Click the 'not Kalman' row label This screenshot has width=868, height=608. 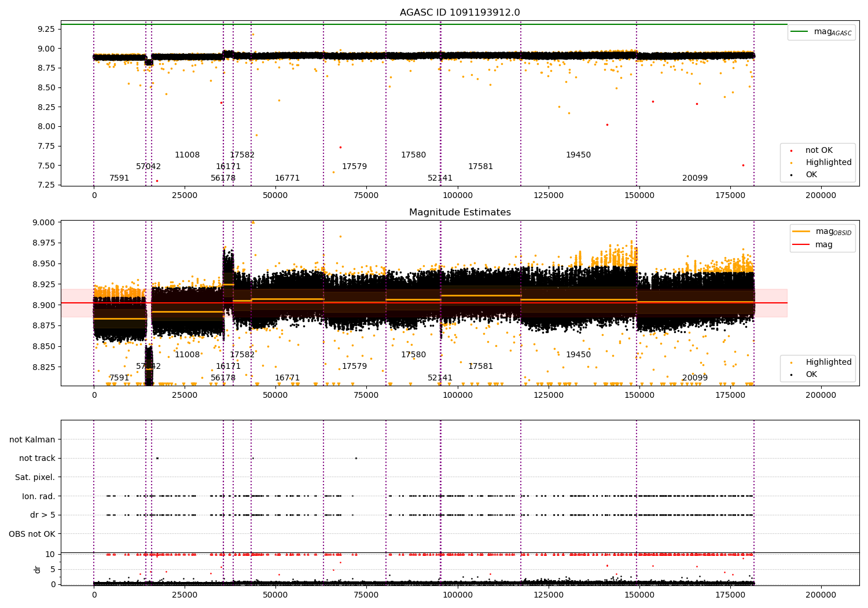(x=32, y=439)
